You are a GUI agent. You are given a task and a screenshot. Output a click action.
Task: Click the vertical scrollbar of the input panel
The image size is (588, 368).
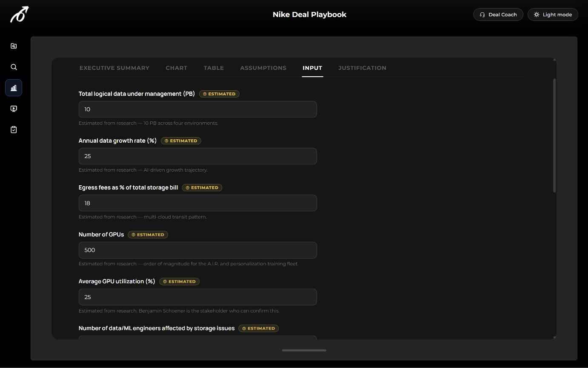point(554,135)
